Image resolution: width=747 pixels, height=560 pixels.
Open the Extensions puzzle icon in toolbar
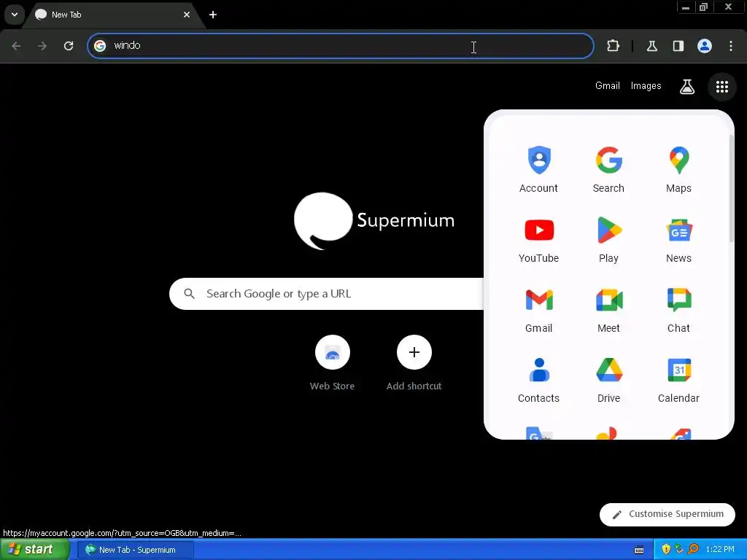[613, 46]
